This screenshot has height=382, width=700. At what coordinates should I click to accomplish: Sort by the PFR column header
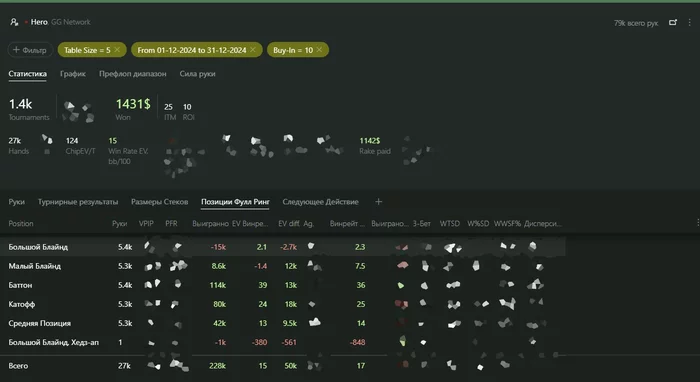point(171,224)
